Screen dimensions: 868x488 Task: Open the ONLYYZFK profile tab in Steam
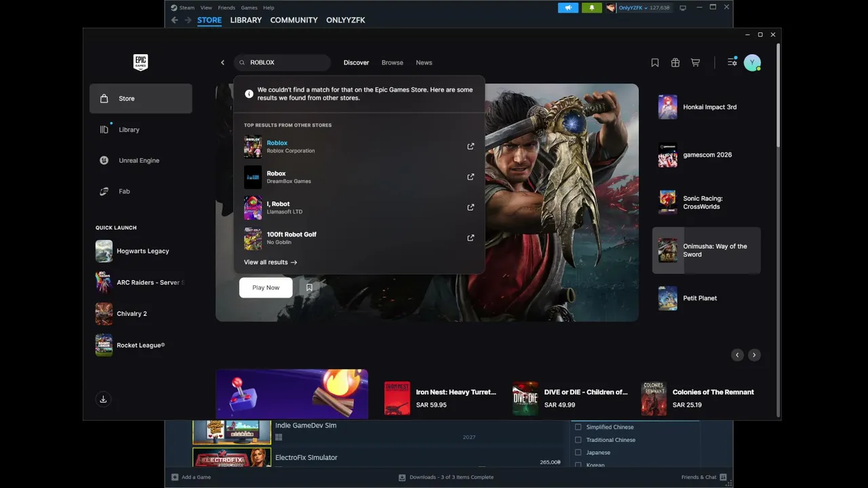pyautogui.click(x=346, y=20)
